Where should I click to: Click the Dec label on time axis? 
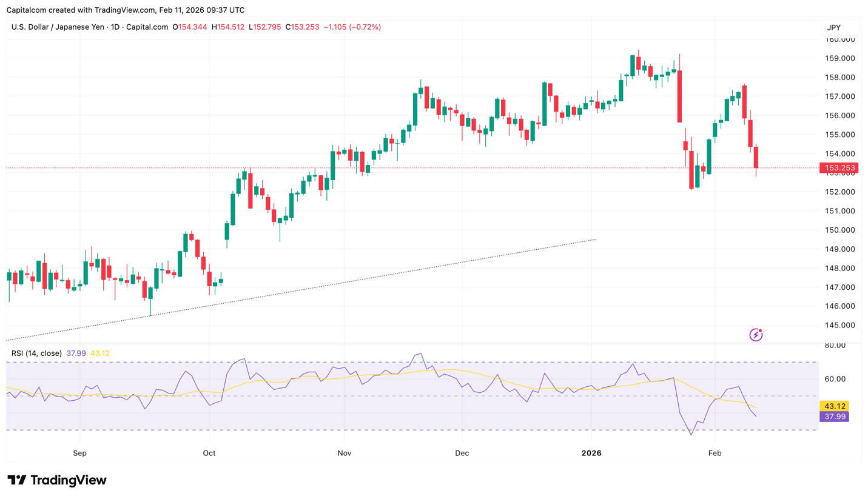(x=462, y=453)
